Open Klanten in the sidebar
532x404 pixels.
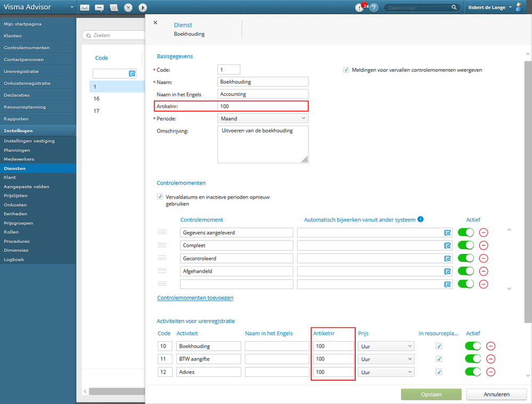click(x=38, y=36)
